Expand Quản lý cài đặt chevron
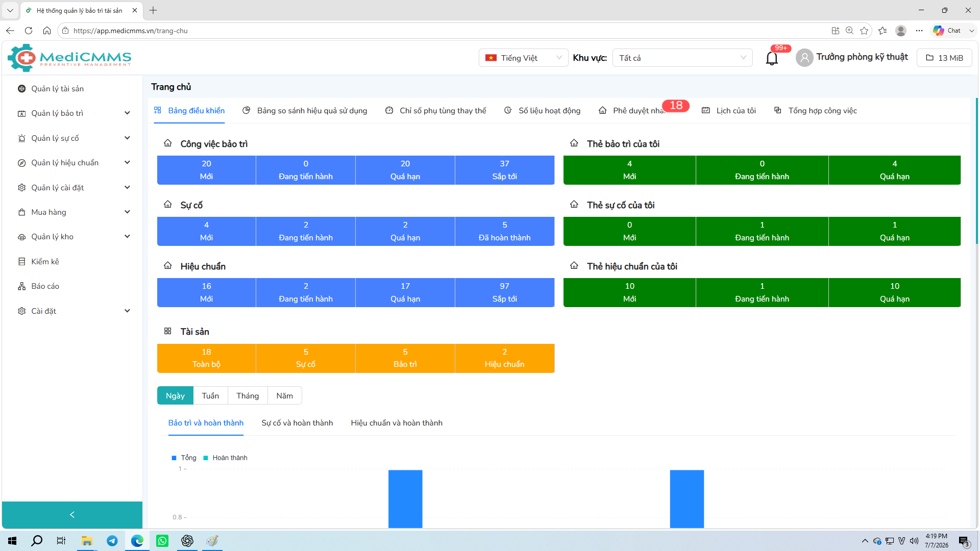 click(127, 188)
